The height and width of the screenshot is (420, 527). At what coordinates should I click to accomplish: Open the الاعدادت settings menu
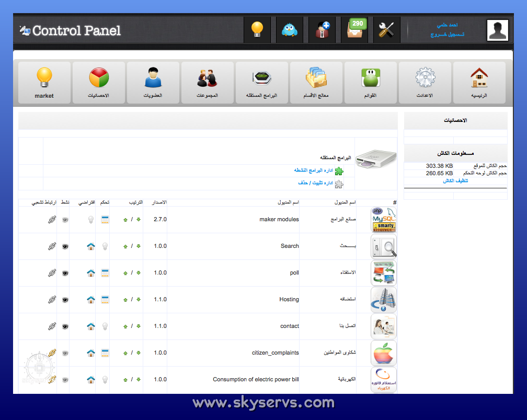(425, 82)
